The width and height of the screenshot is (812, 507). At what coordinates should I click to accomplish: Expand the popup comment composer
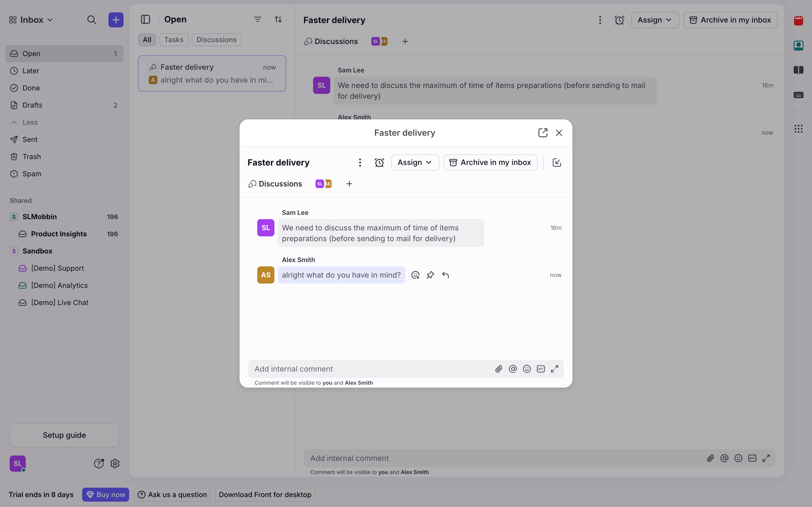[555, 369]
